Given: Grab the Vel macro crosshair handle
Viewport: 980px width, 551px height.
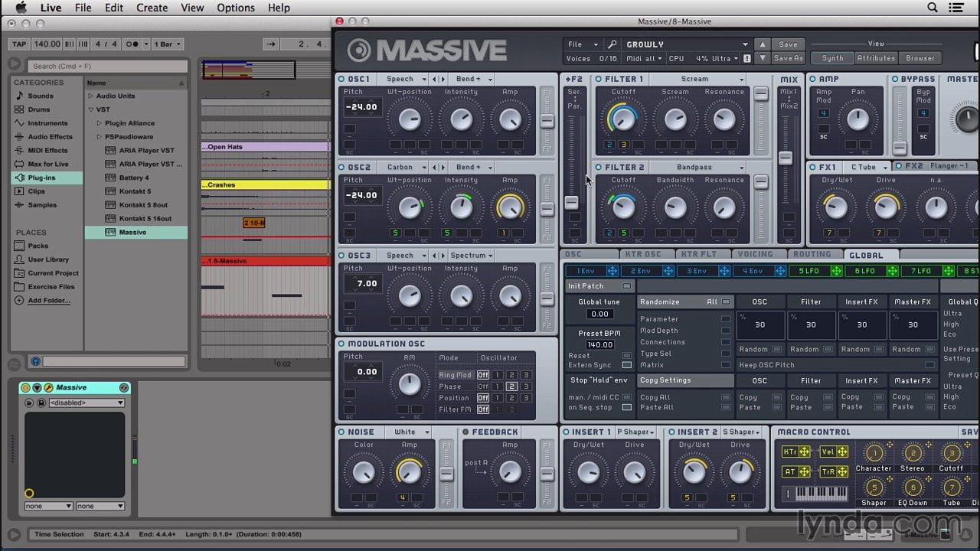Looking at the screenshot, I should pos(842,452).
